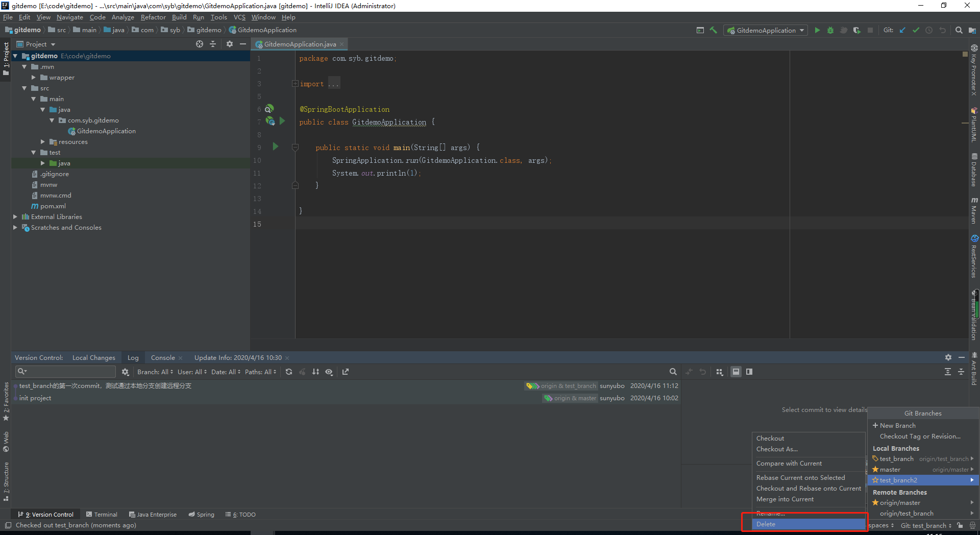Select the init project commit row
The height and width of the screenshot is (535, 980).
click(x=347, y=398)
